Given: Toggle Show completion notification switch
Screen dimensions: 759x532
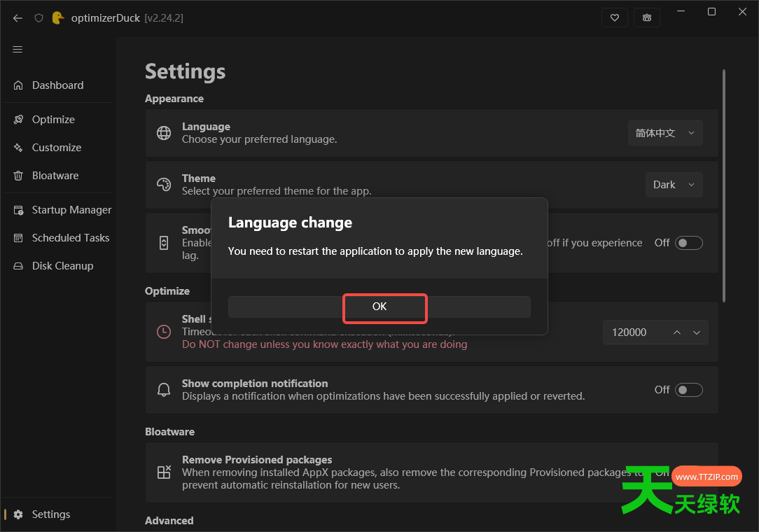Looking at the screenshot, I should [689, 390].
